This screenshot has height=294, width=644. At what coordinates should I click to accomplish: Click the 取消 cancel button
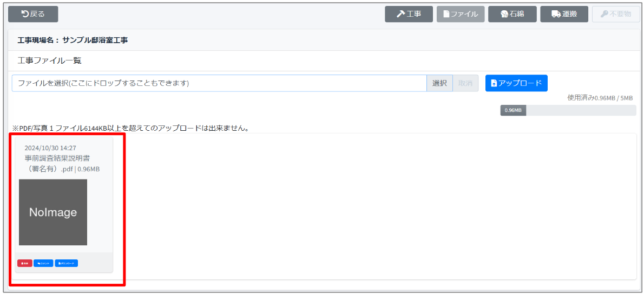(x=465, y=83)
